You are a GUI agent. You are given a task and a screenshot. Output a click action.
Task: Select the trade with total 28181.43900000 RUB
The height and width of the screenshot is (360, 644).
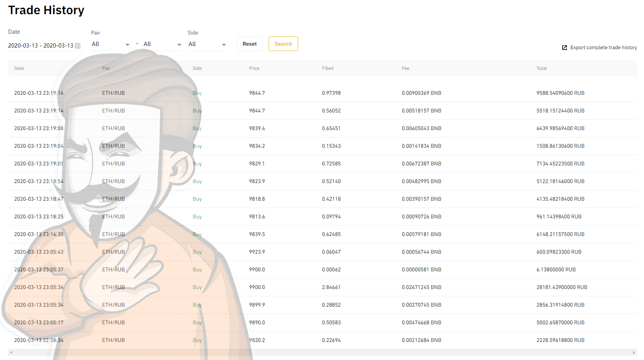(x=561, y=287)
